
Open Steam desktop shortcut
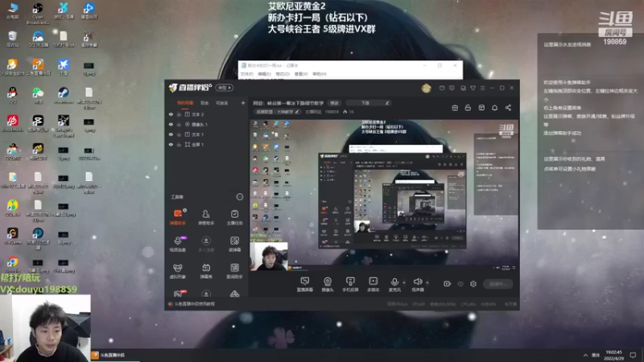(x=64, y=95)
